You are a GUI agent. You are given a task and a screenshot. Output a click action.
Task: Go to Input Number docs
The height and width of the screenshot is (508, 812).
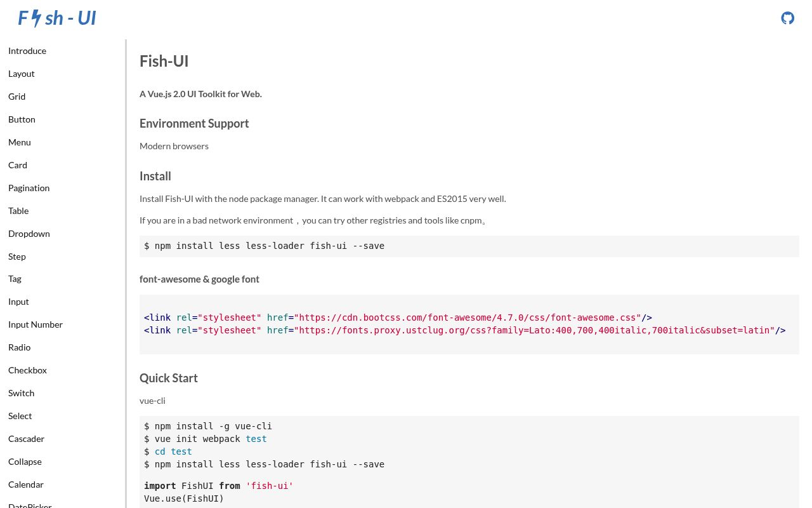[x=36, y=324]
